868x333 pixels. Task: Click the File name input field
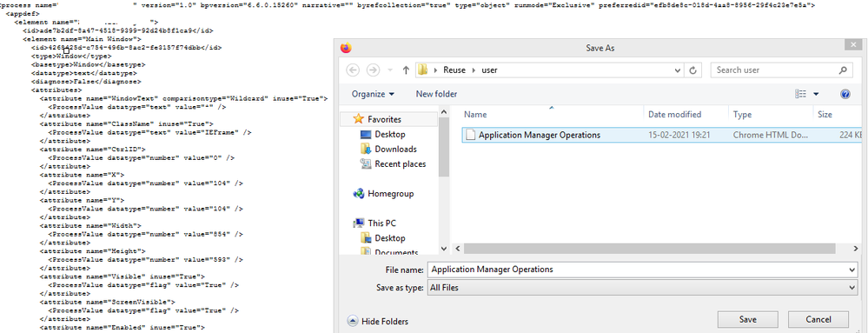click(637, 270)
